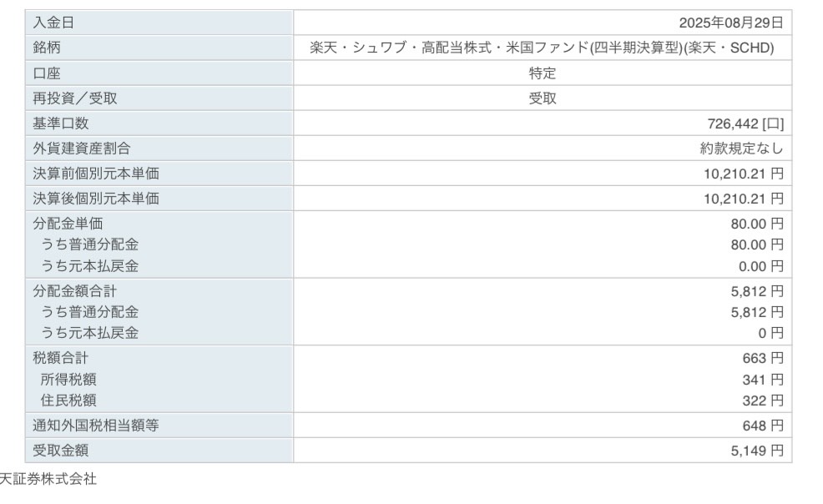This screenshot has height=504, width=823.
Task: Click the 外貨建資産割合 label
Action: tap(82, 149)
